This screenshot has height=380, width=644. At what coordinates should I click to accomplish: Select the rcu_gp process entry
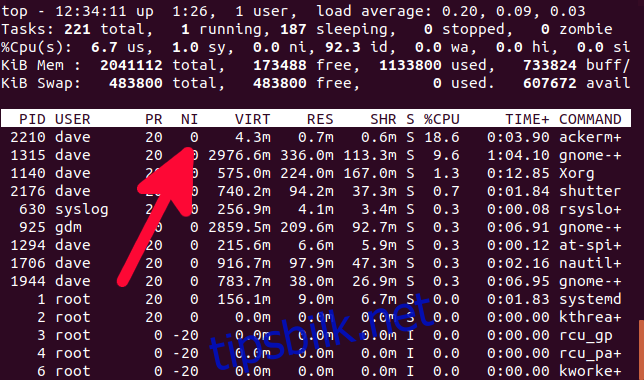(315, 335)
